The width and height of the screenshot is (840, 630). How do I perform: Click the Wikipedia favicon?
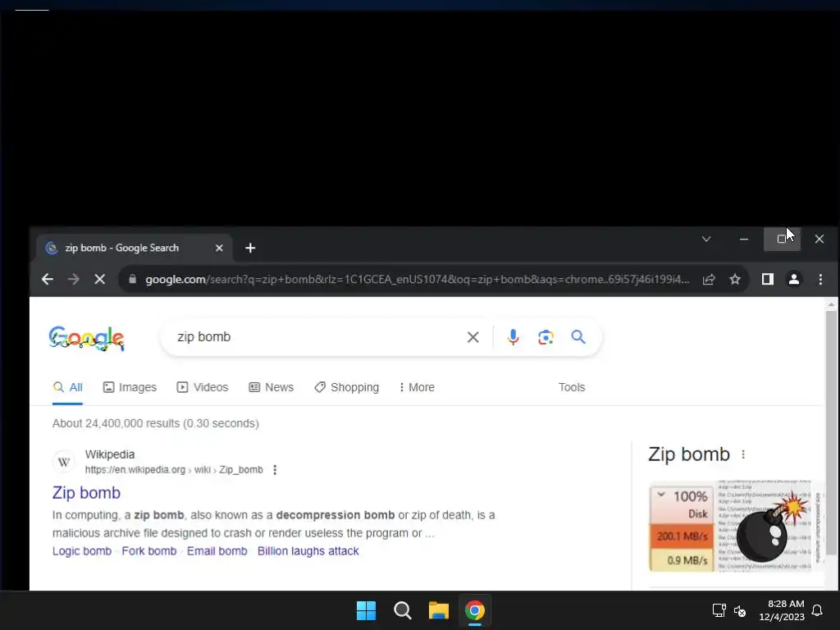click(64, 462)
